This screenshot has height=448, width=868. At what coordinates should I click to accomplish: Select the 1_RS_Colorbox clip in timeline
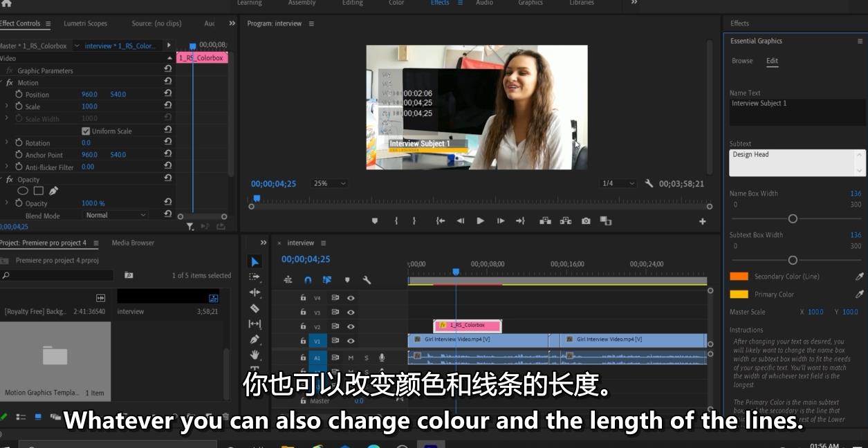[x=467, y=326]
